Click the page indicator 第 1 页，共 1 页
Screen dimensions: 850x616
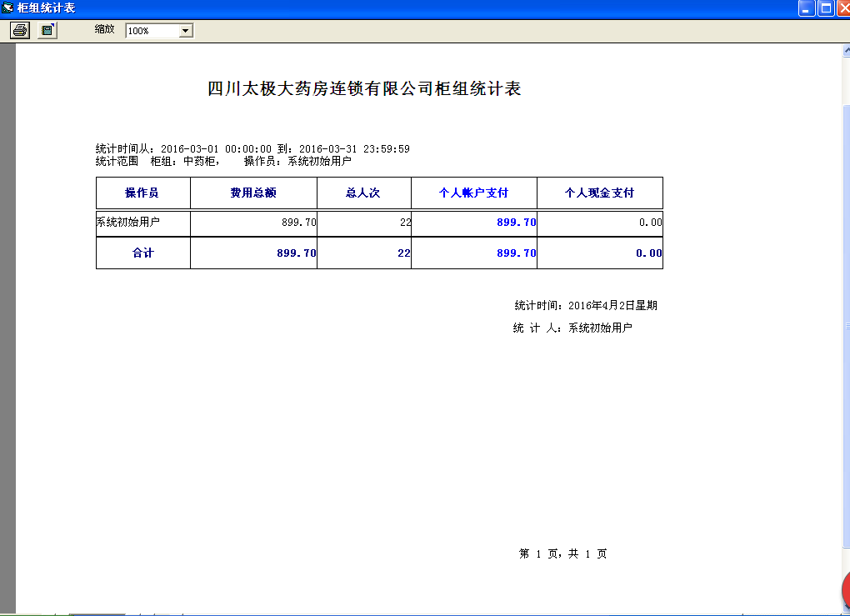tap(562, 553)
